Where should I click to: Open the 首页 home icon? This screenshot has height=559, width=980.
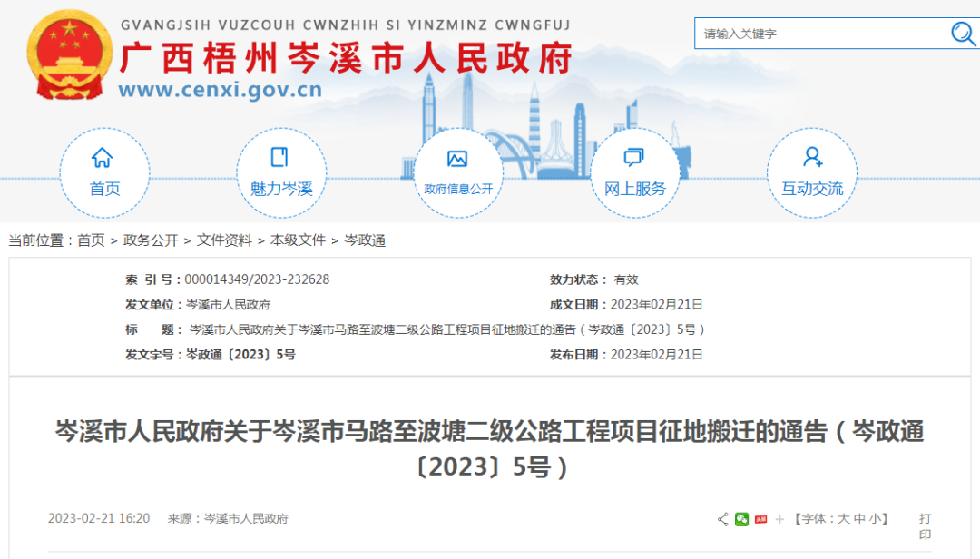tap(103, 159)
